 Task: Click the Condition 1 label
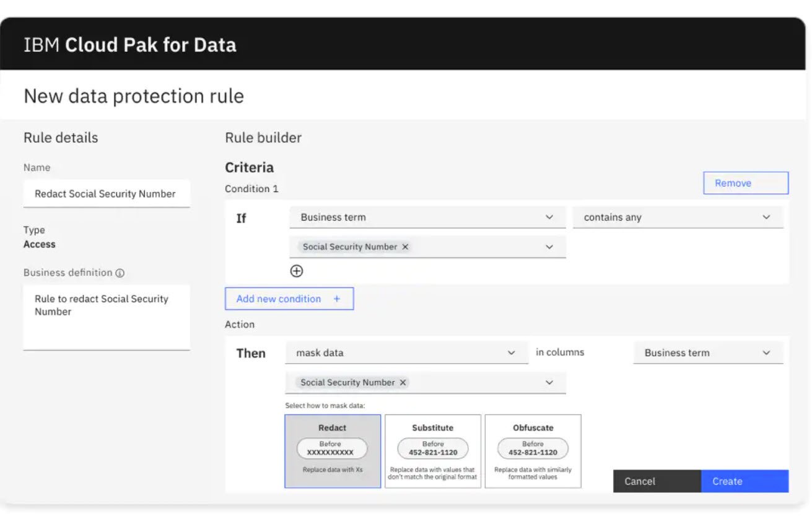coord(251,189)
